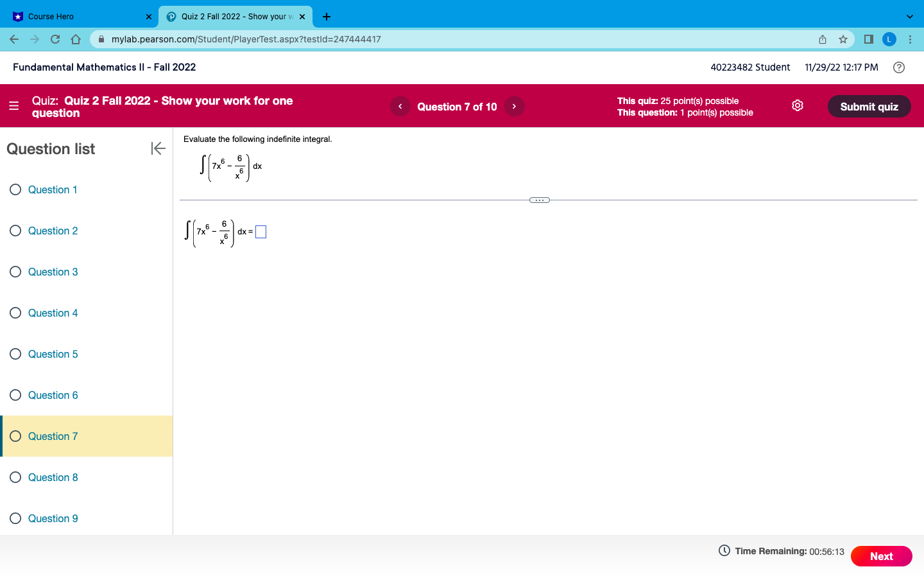924x578 pixels.
Task: Mark Question 1 via its radio button
Action: (15, 189)
